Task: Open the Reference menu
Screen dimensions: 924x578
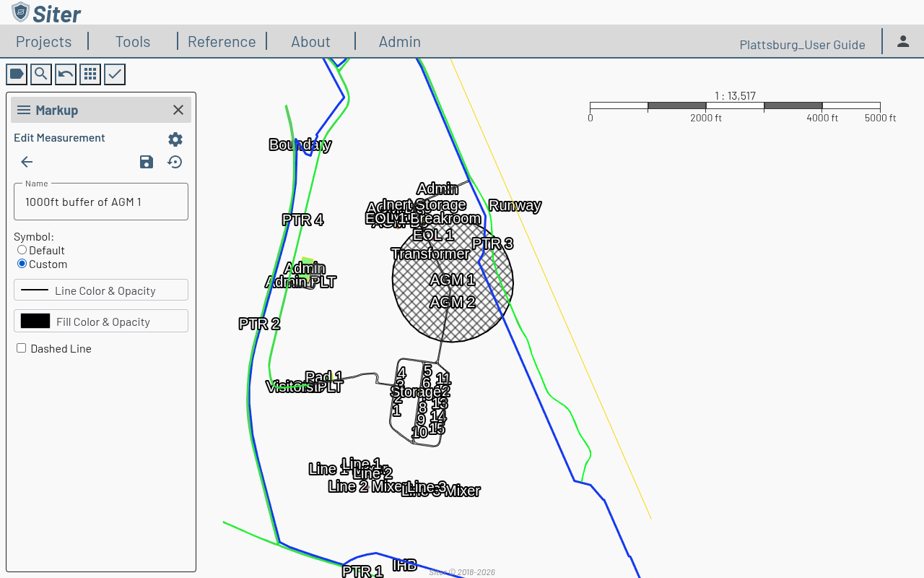Action: pos(222,41)
